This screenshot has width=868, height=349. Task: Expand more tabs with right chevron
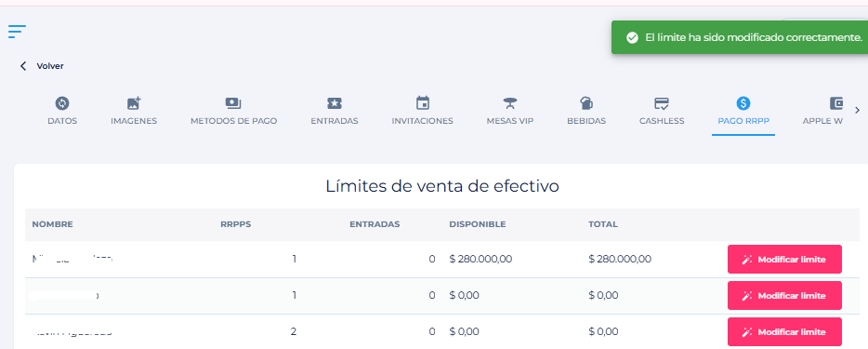tap(858, 110)
